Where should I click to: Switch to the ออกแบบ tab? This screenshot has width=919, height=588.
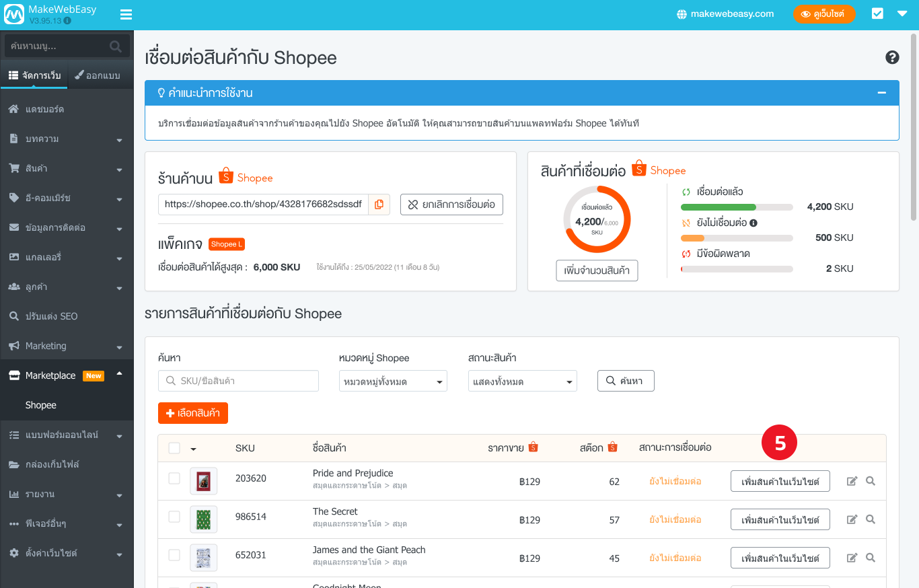100,75
